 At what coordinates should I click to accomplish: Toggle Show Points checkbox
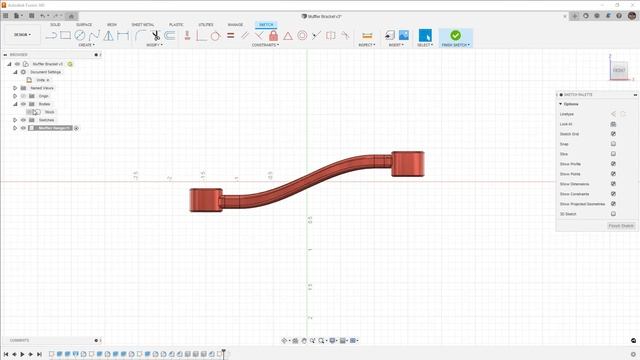pos(613,174)
